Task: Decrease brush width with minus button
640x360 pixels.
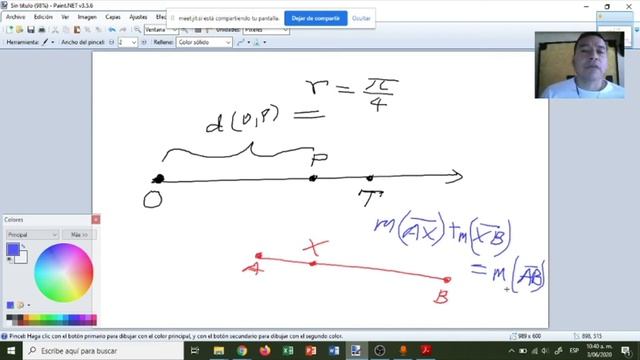Action: pos(111,42)
